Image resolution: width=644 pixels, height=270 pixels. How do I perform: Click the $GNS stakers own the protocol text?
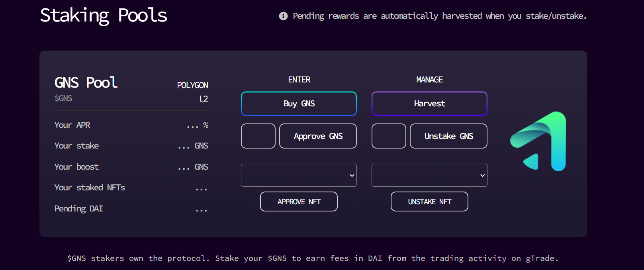coord(313,258)
